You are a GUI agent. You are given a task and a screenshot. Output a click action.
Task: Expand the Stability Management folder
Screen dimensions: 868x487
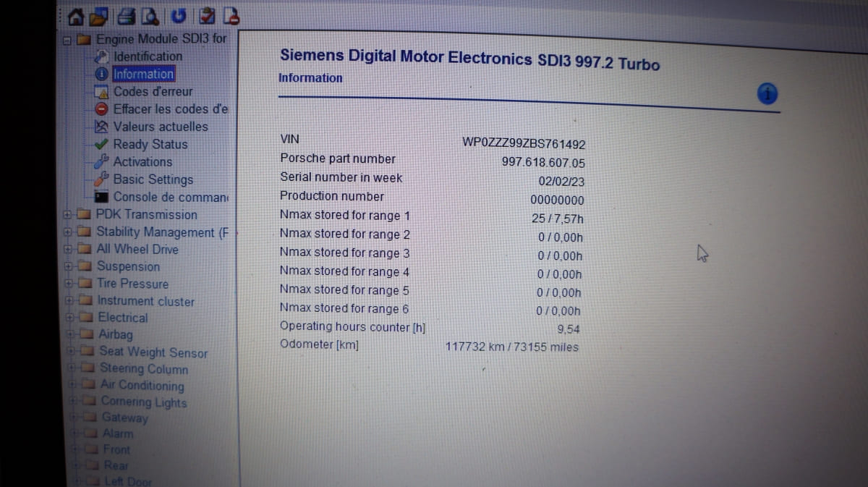pos(68,233)
